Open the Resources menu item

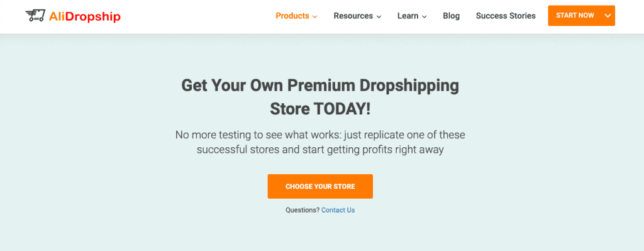point(353,16)
